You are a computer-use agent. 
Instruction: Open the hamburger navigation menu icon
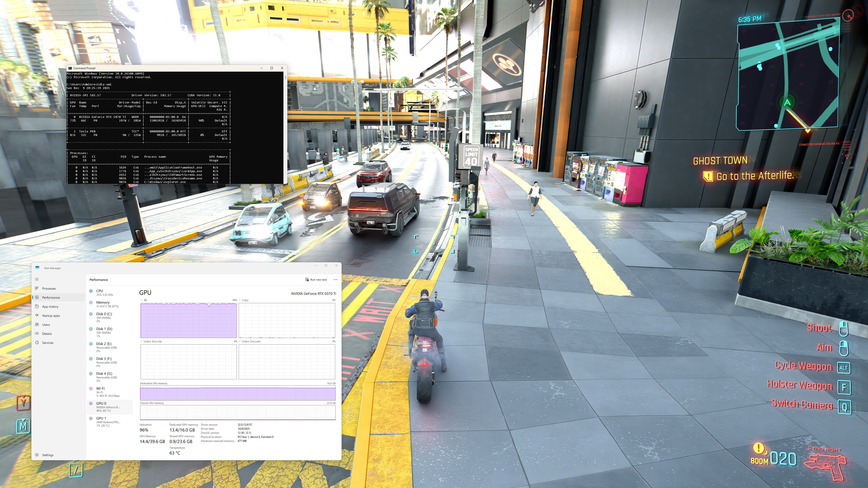[37, 279]
